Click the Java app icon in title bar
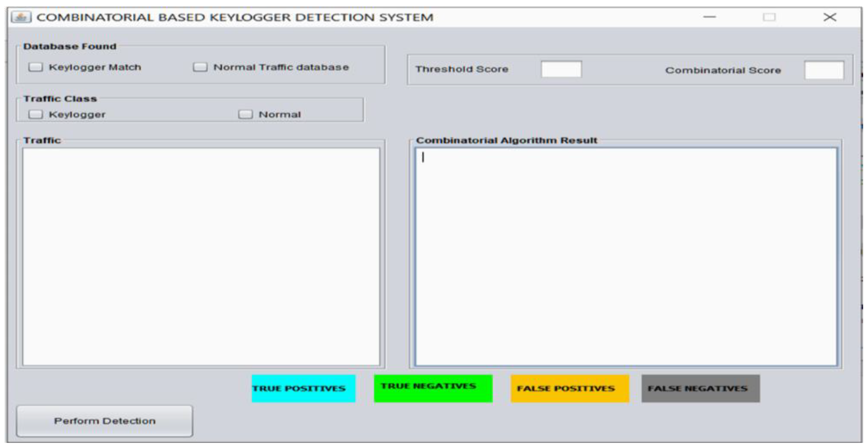The width and height of the screenshot is (868, 448). (21, 17)
